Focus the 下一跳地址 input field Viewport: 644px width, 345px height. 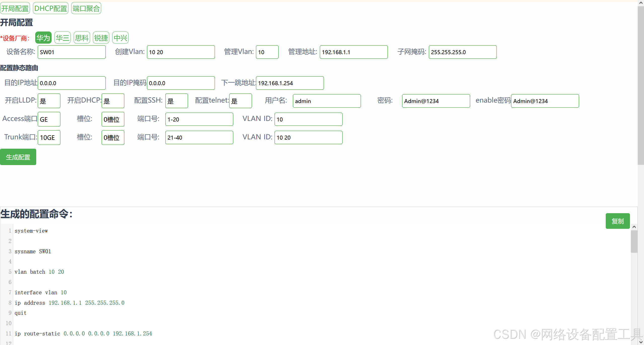(x=290, y=83)
